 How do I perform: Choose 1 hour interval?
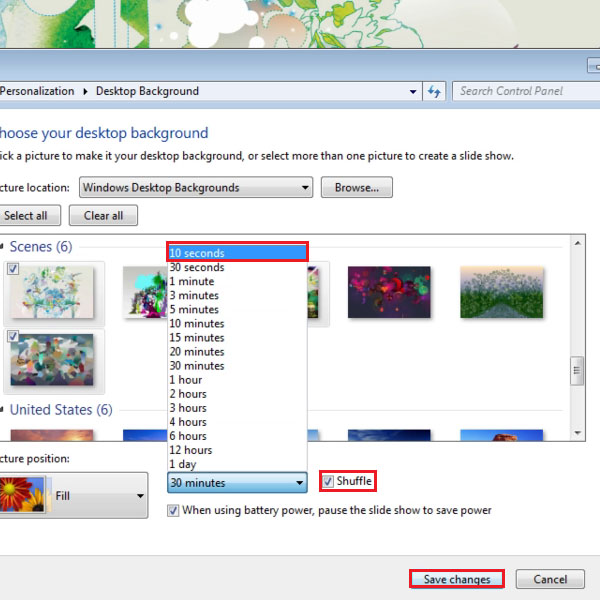coord(237,380)
